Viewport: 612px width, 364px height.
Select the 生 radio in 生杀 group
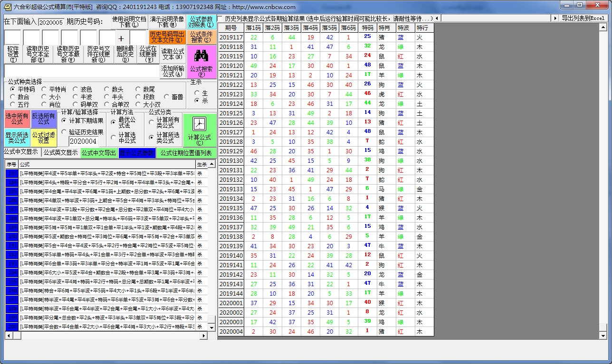(197, 93)
